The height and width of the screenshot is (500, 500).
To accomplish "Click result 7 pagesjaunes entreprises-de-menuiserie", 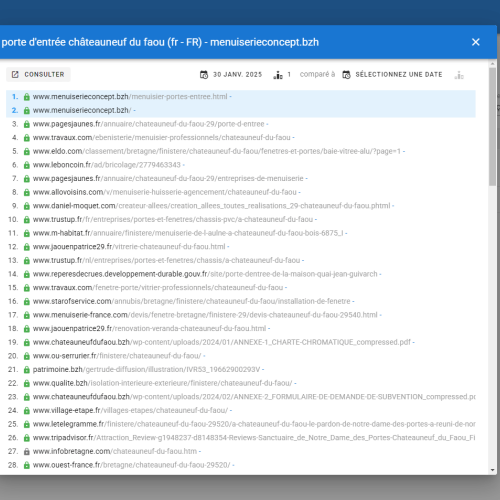I will pos(168,179).
